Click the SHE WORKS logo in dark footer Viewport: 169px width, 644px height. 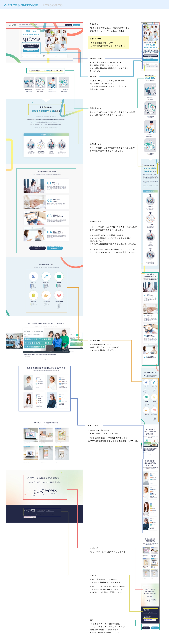click(29, 511)
